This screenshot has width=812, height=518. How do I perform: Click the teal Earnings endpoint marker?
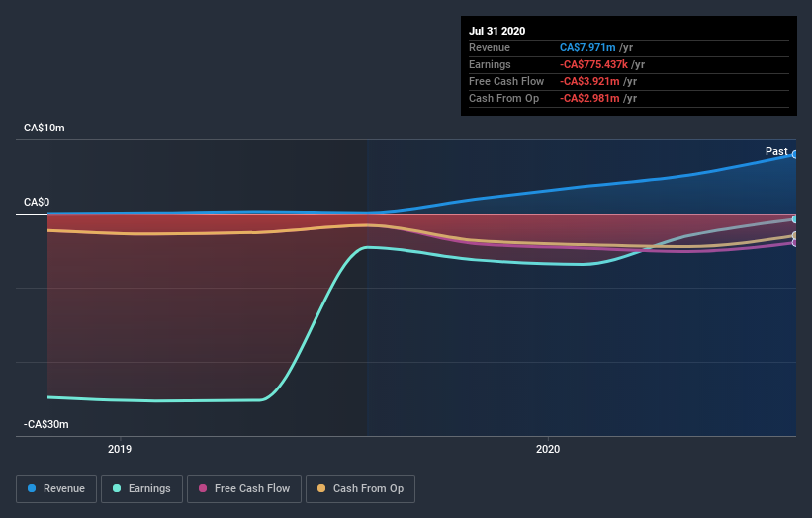click(x=795, y=219)
